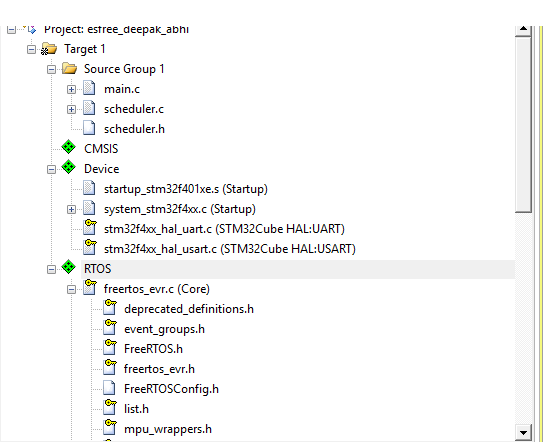This screenshot has height=442, width=543.
Task: Open system_stm32f4xx.c (Startup)
Action: (180, 209)
